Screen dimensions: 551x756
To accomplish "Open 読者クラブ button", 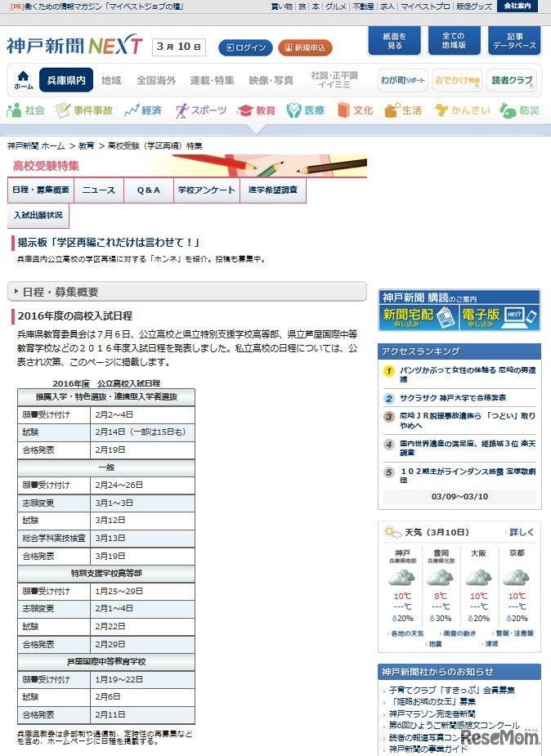I will click(512, 80).
